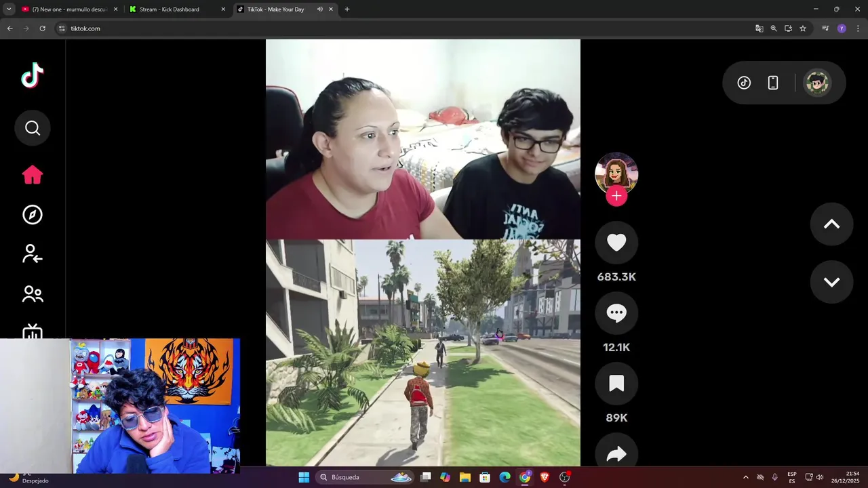Show hidden system tray icons
Image resolution: width=868 pixels, height=488 pixels.
click(x=746, y=477)
